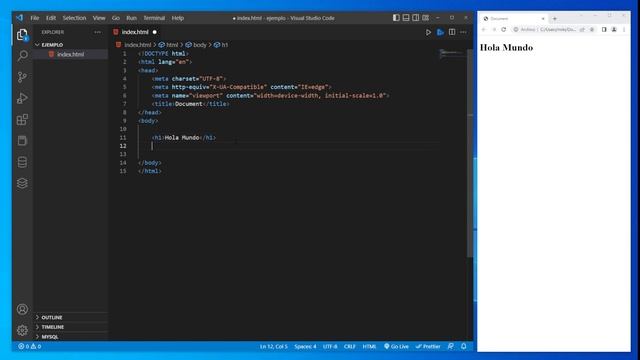
Task: Click the editor vertical scrollbar
Action: pyautogui.click(x=470, y=153)
